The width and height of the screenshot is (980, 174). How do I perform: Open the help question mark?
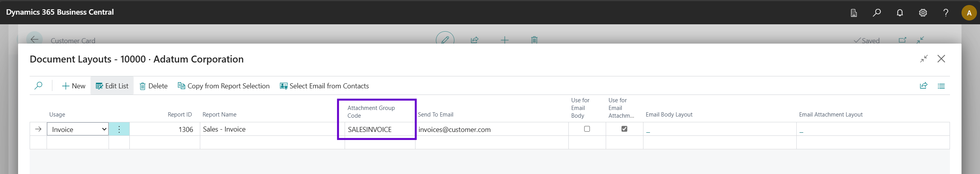click(946, 13)
